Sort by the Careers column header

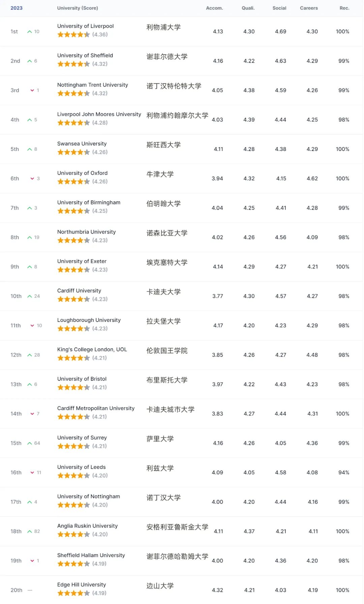[x=309, y=8]
